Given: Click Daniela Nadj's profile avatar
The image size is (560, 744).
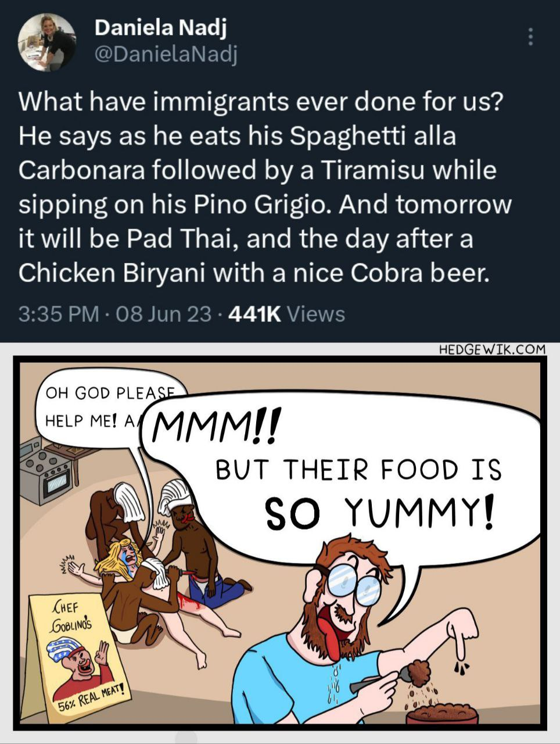Looking at the screenshot, I should click(47, 42).
